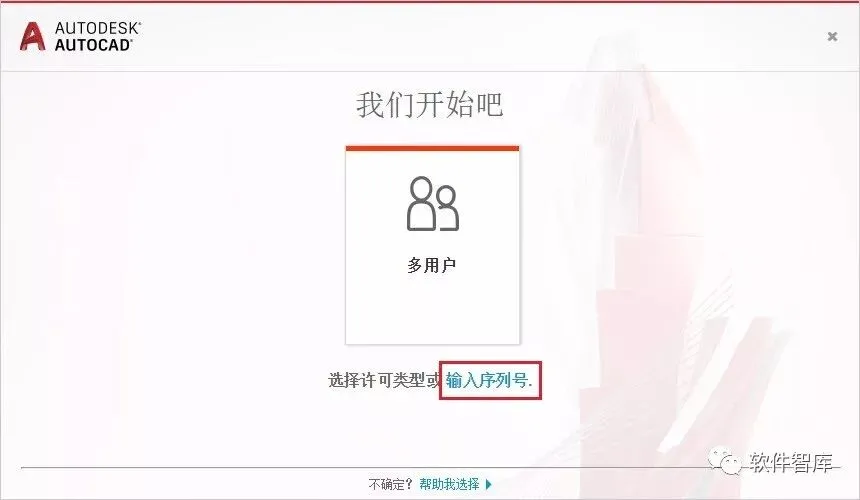Viewport: 860px width, 500px height.
Task: Click the AUTODESK word in header
Action: (98, 29)
